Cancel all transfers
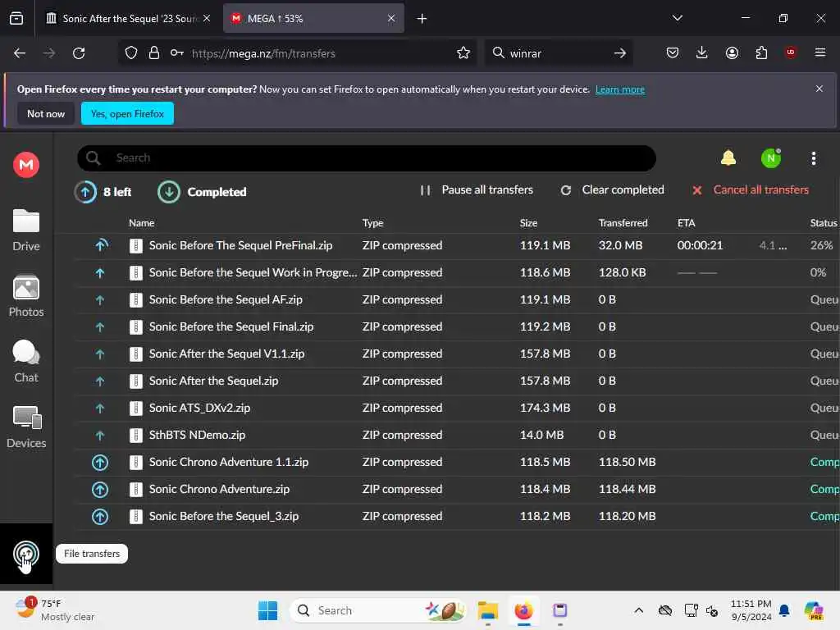The width and height of the screenshot is (840, 630). click(x=750, y=190)
